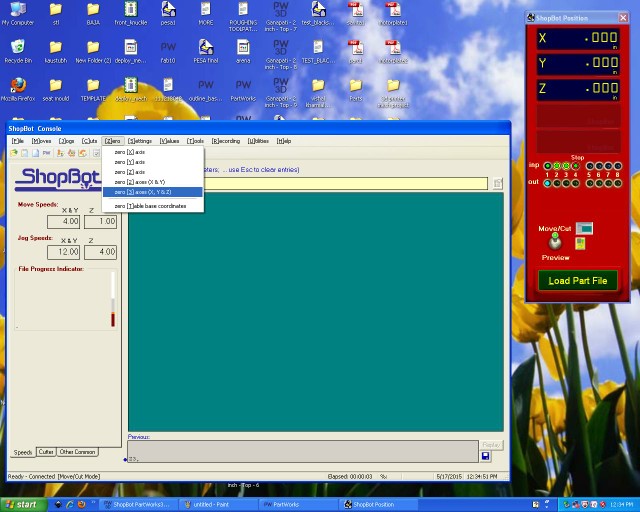Image resolution: width=640 pixels, height=512 pixels.
Task: Click the PW PartWorks toolbar icon in ShopBot Console
Action: click(47, 153)
